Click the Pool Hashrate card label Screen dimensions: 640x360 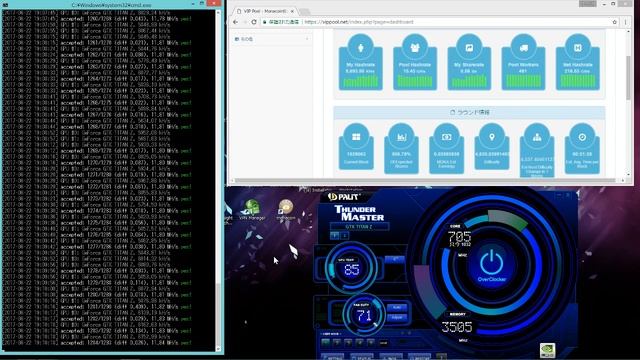click(x=415, y=65)
